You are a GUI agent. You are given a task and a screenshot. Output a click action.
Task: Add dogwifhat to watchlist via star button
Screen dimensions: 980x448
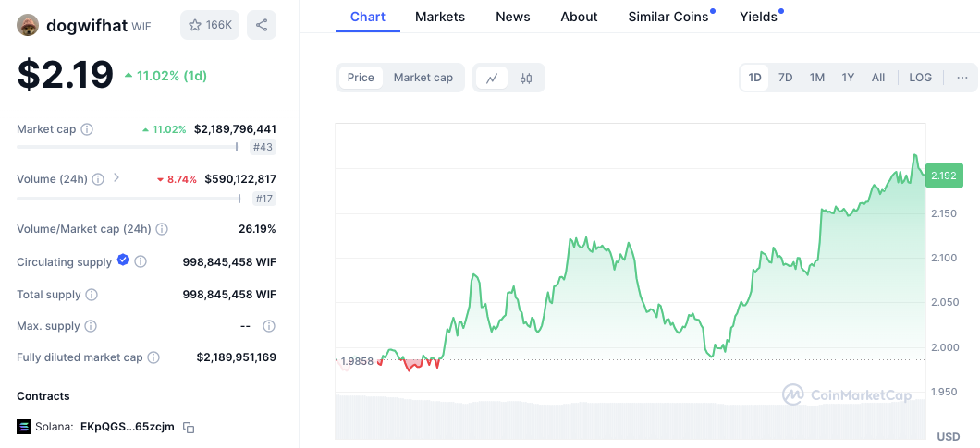tap(209, 25)
